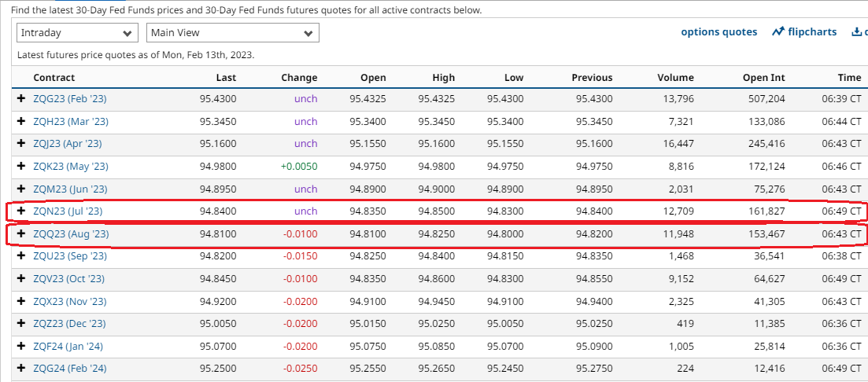The height and width of the screenshot is (382, 868).
Task: Open the Intraday timeframe dropdown
Action: (x=77, y=33)
